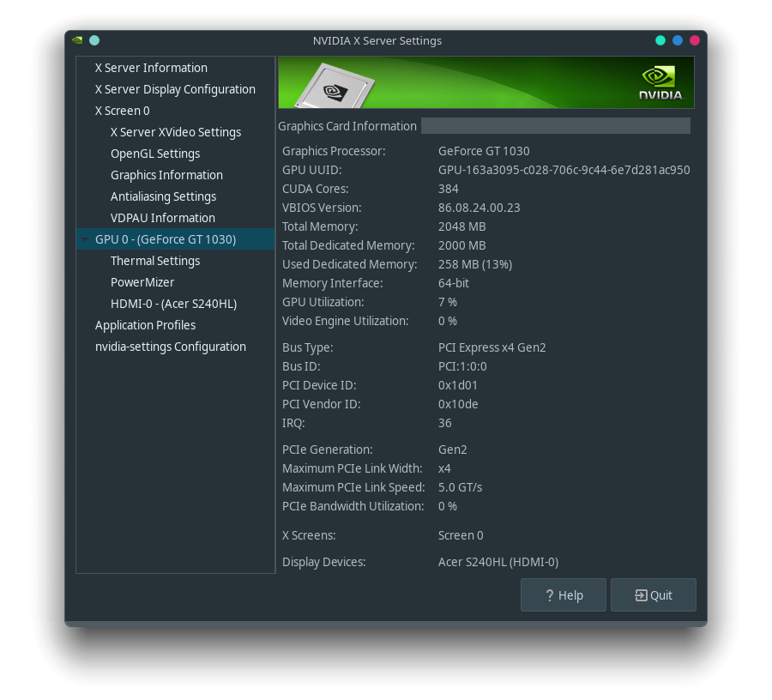The image size is (772, 700).
Task: Open OpenGL Settings page
Action: [155, 154]
